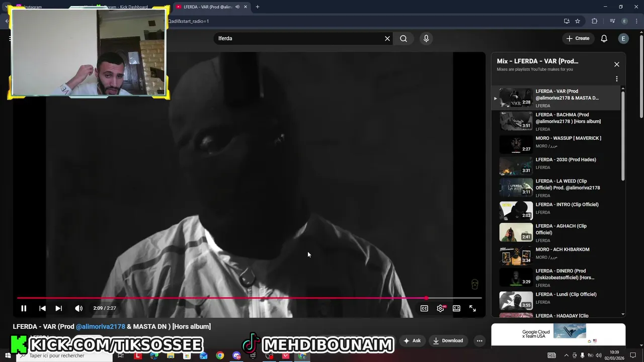Screen dimensions: 644x362
Task: Open Chrome three-dot menu
Action: 636,21
